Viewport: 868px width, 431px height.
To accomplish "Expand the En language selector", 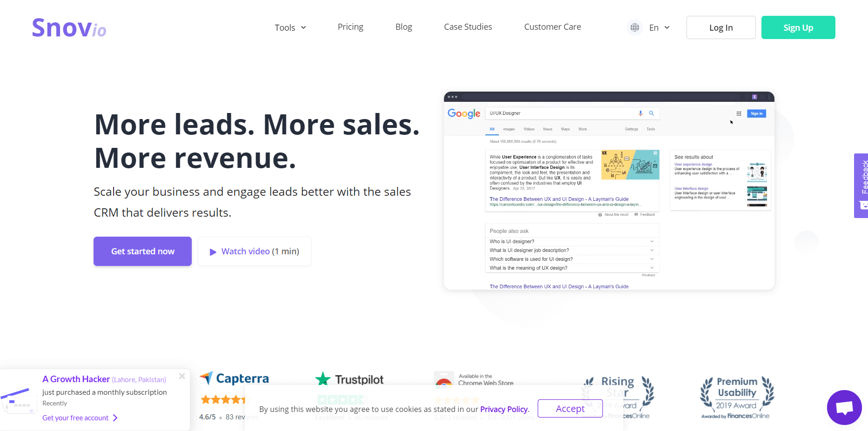I will pos(659,27).
